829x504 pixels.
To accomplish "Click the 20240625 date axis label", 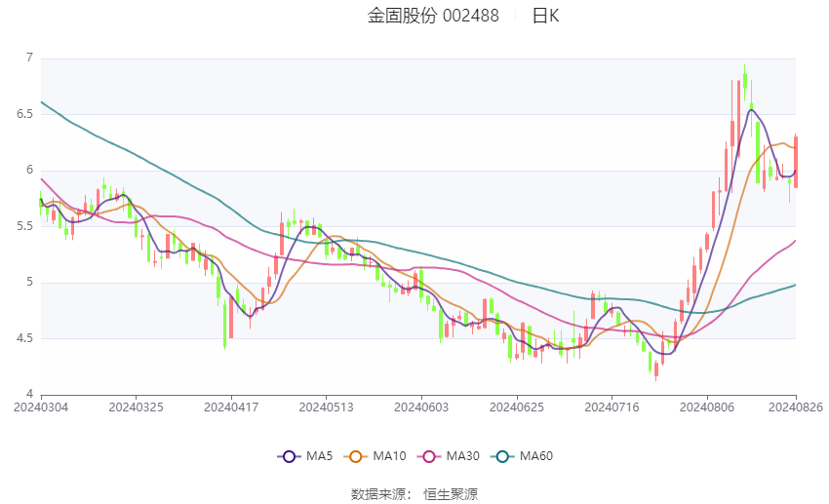I will pyautogui.click(x=517, y=407).
